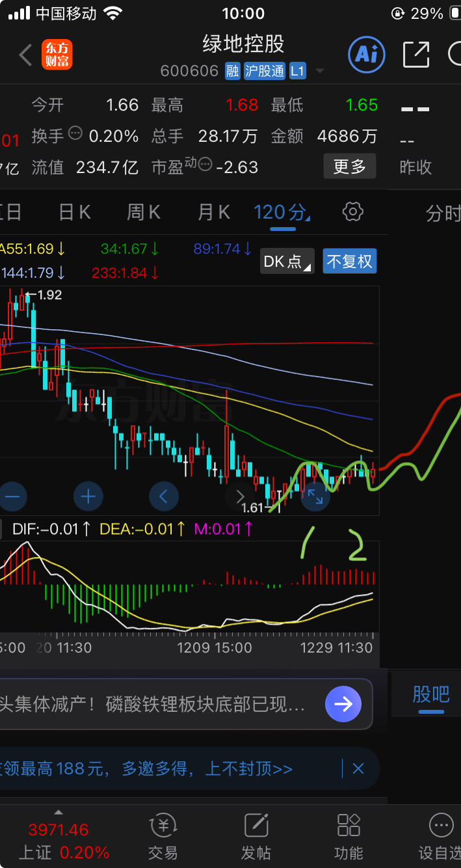Image resolution: width=461 pixels, height=868 pixels.
Task: Tap the DIF:-0.01 MACD label
Action: (x=52, y=528)
